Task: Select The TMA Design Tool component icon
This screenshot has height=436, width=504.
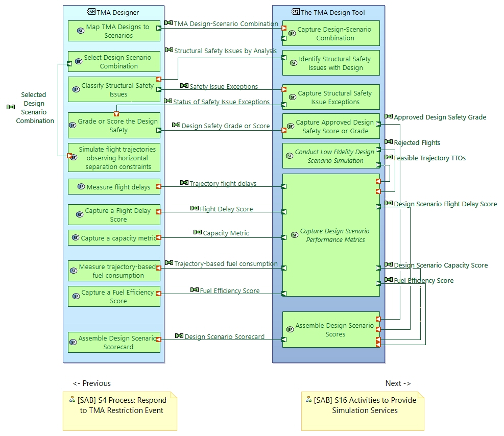Action: 295,12
